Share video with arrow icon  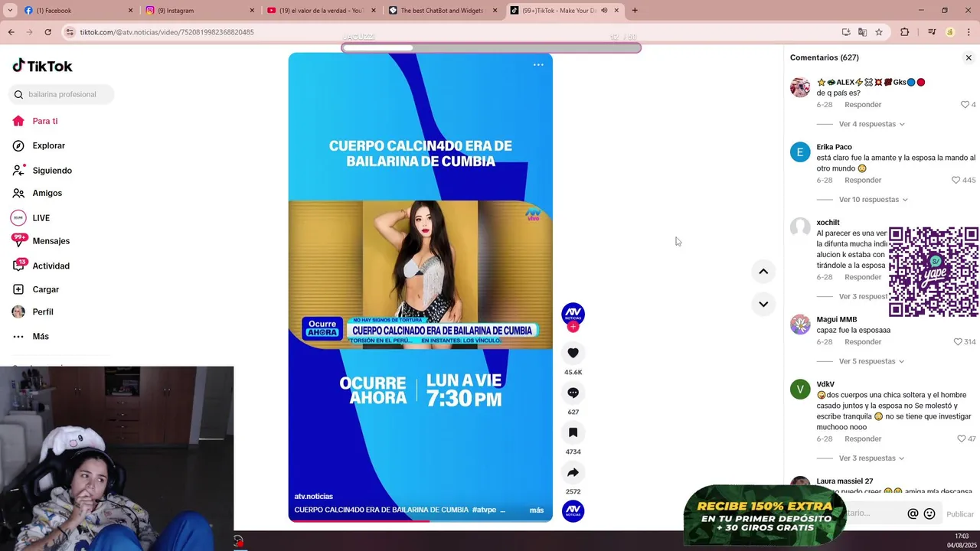pyautogui.click(x=573, y=472)
